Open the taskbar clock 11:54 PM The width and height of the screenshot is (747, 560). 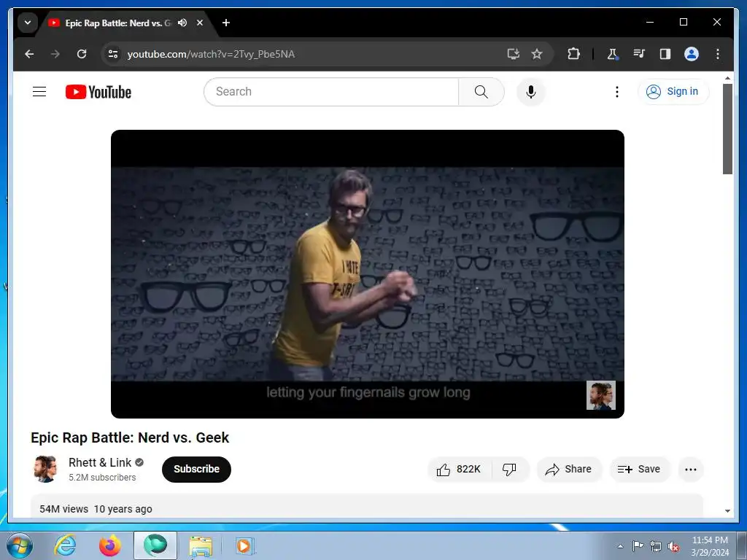click(710, 546)
